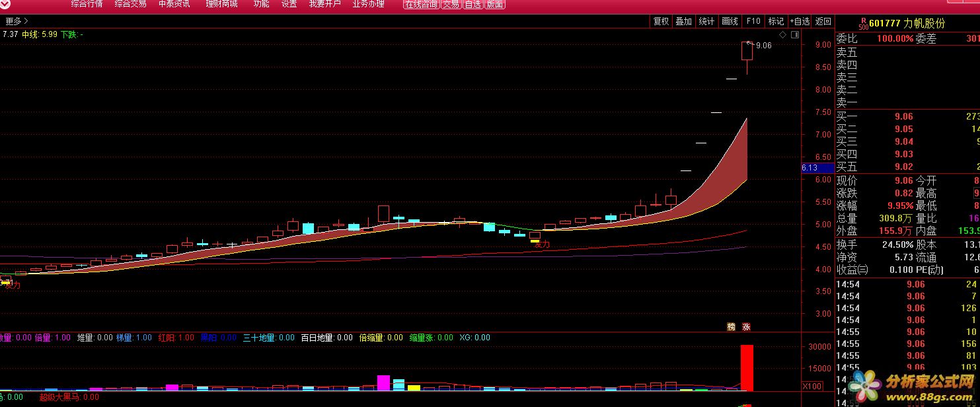Click the 发力 signal near 4.50
Viewport: 980px width, 407px height.
[542, 244]
